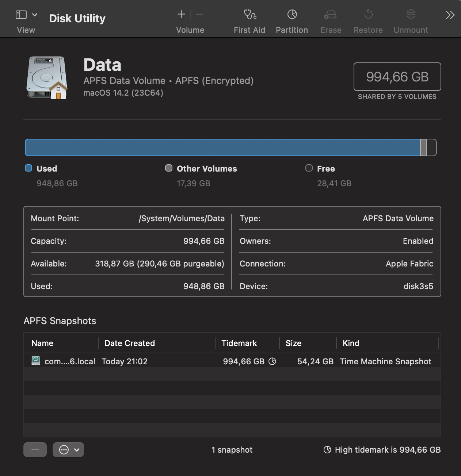461x476 pixels.
Task: Click the Used value 948,86 GB in info table
Action: pyautogui.click(x=204, y=286)
